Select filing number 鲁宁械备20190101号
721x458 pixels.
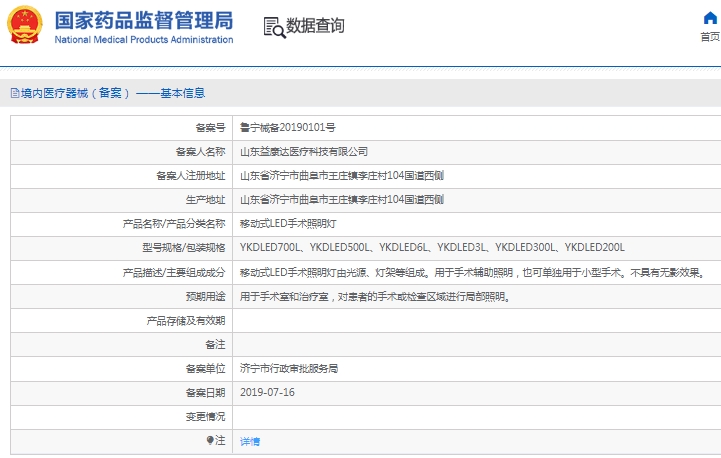coord(287,127)
